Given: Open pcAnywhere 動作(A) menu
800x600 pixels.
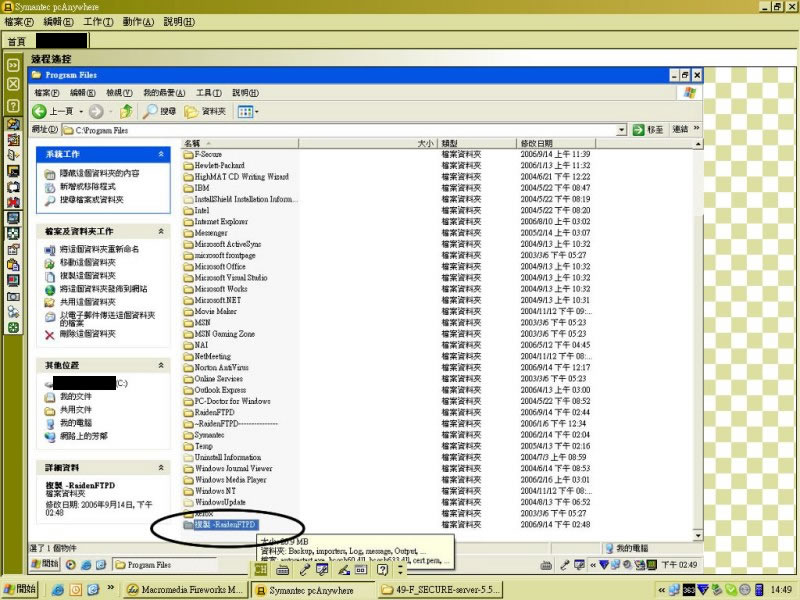Looking at the screenshot, I should coord(138,22).
